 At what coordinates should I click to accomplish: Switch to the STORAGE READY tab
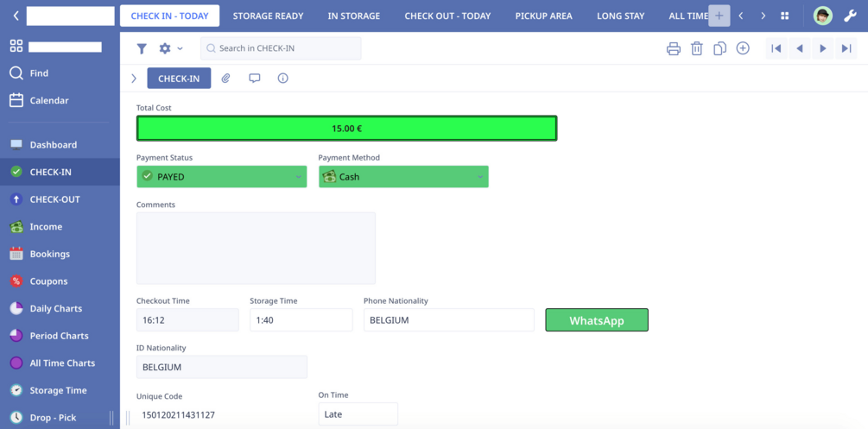268,16
